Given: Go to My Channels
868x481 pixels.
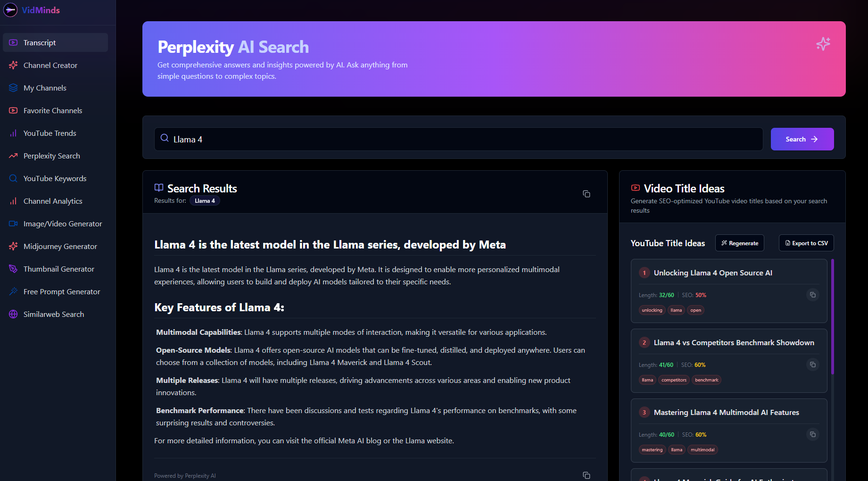Looking at the screenshot, I should pos(55,88).
